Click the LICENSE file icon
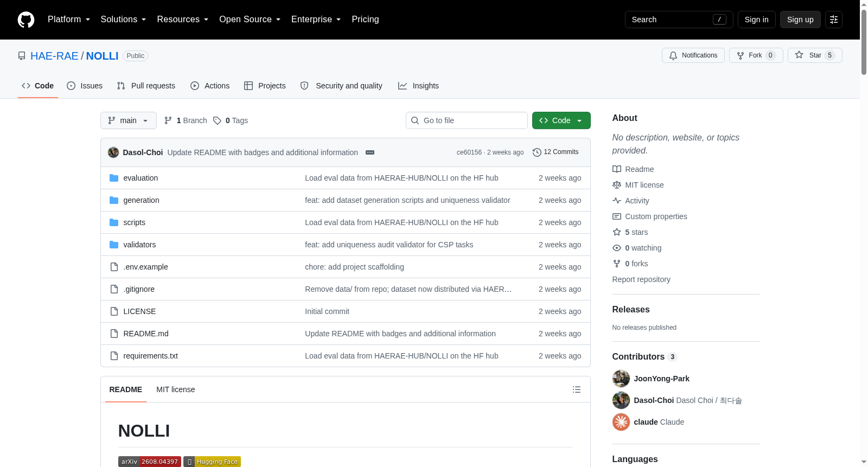The image size is (868, 467). tap(114, 311)
